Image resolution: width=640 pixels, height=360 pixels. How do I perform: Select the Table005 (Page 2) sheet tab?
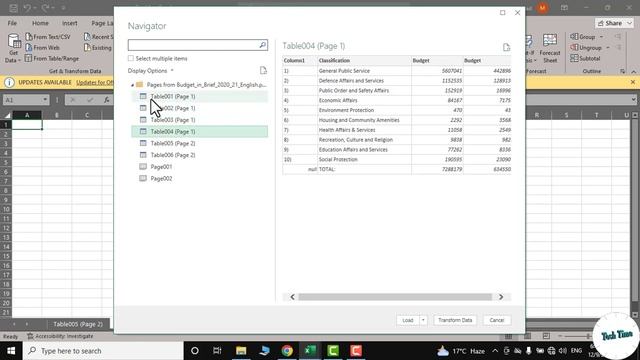point(78,324)
